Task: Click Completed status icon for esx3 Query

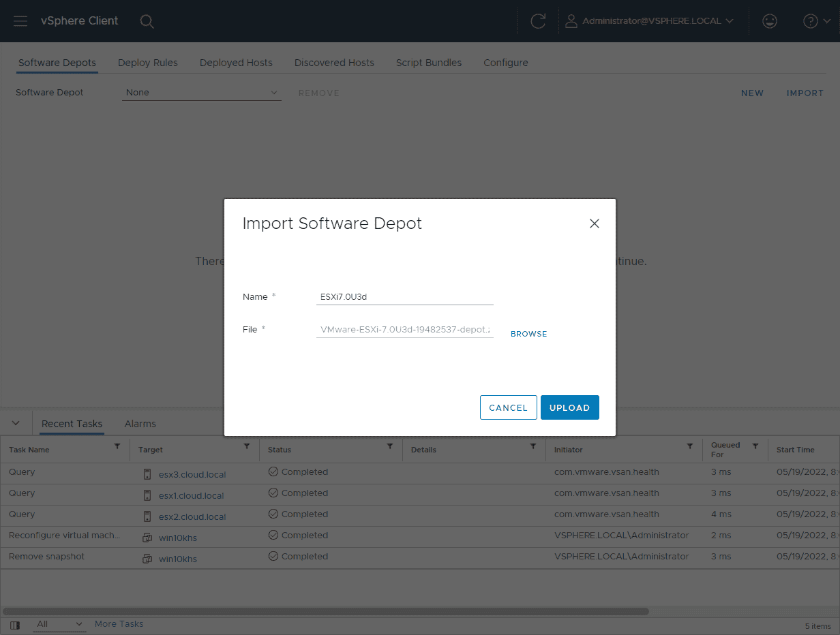Action: coord(273,471)
